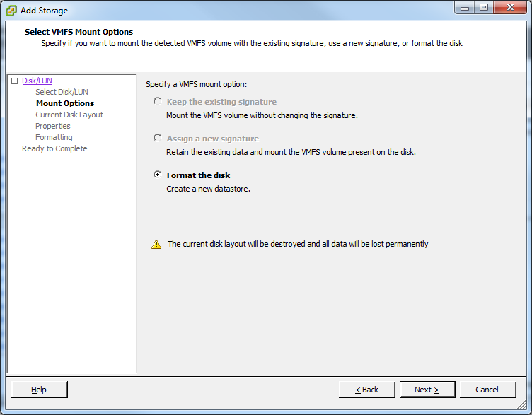Click the Back button
Viewport: 532px width, 415px height.
pyautogui.click(x=366, y=390)
